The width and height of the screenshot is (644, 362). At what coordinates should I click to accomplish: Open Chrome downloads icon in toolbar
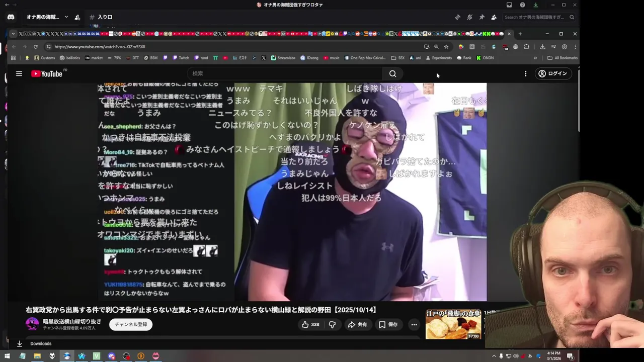coord(542,47)
